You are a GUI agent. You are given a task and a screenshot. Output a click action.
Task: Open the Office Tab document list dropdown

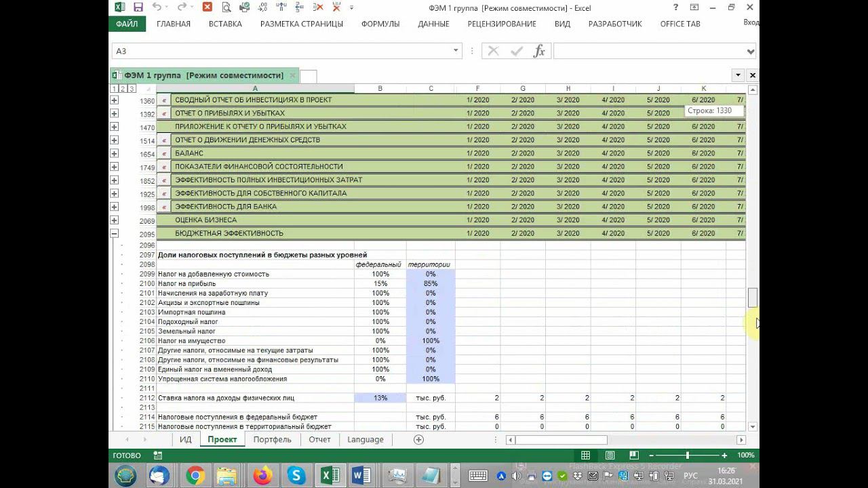coord(738,75)
